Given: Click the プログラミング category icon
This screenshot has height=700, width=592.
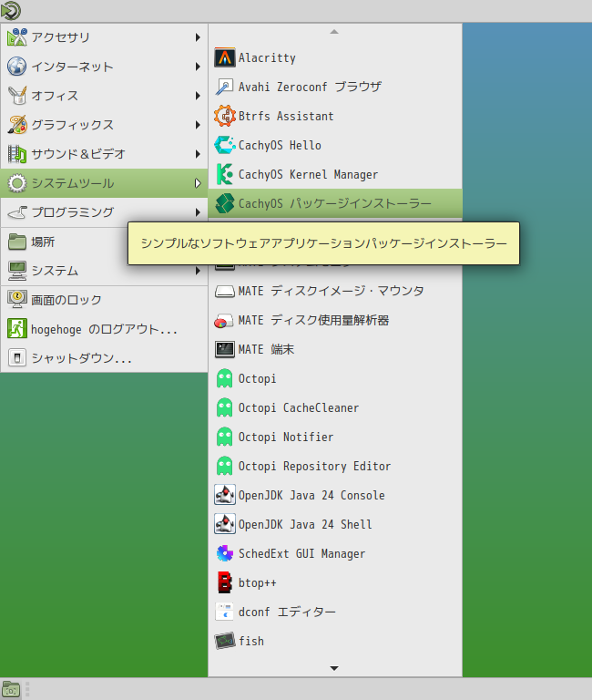Looking at the screenshot, I should click(x=17, y=212).
